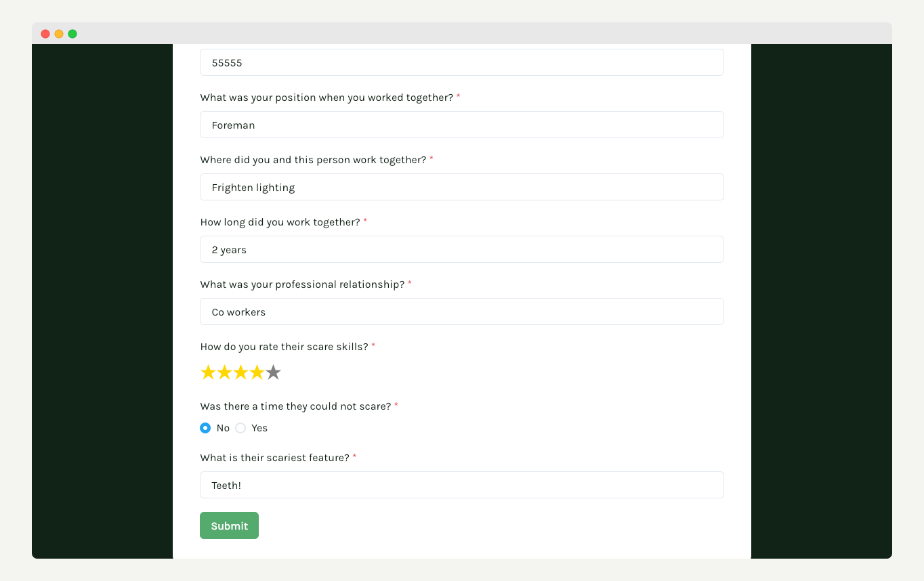
Task: Select the third rating star
Action: [x=240, y=372]
